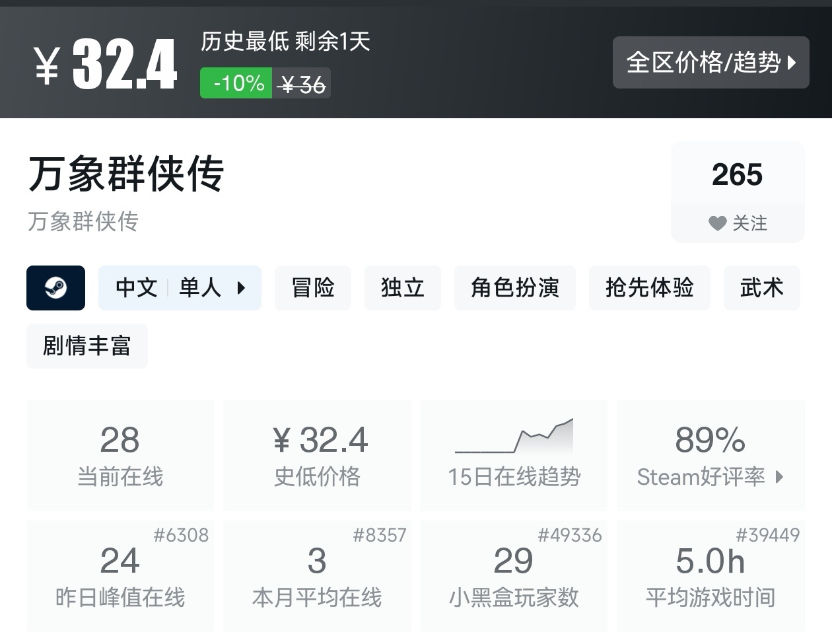Open 全区价格/趋势 price trends
832x644 pixels.
[711, 63]
